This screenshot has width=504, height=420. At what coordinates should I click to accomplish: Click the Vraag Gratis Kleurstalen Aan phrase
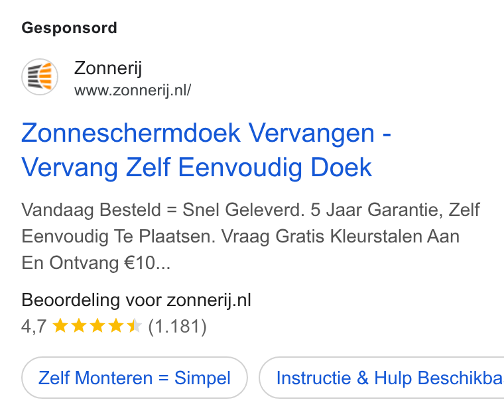point(340,236)
